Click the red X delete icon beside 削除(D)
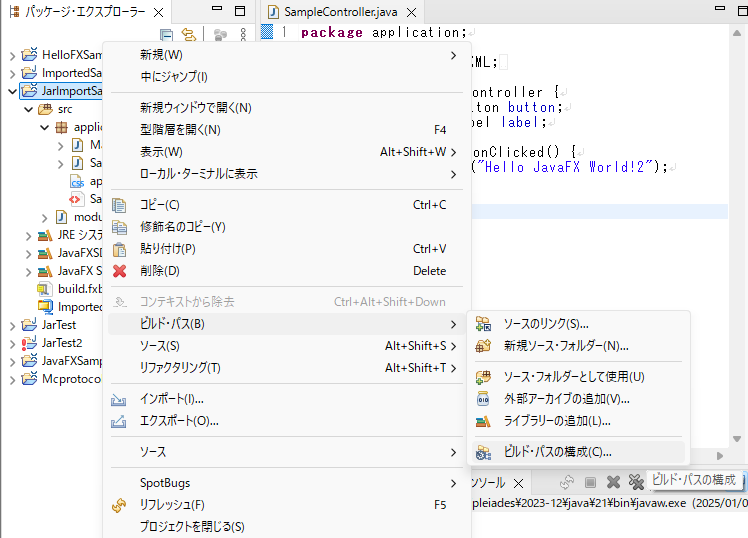This screenshot has height=538, width=748. tap(119, 271)
